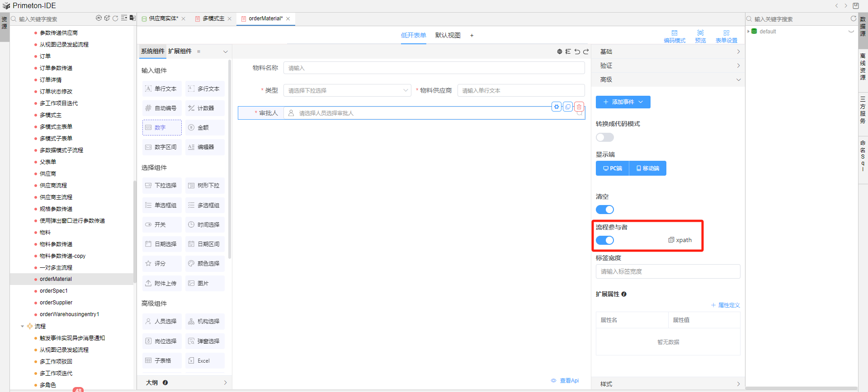Image resolution: width=868 pixels, height=392 pixels.
Task: Open 表单设置 form settings
Action: (726, 36)
